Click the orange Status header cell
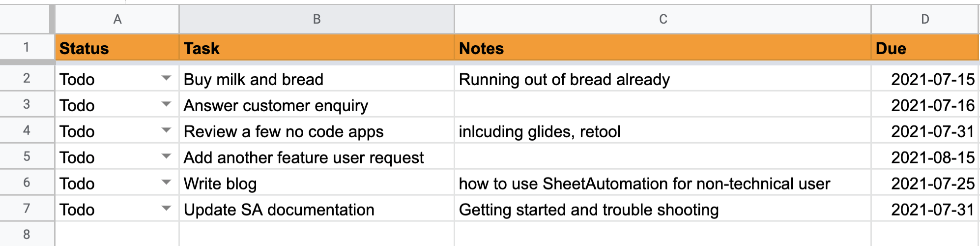The image size is (980, 246). (117, 48)
